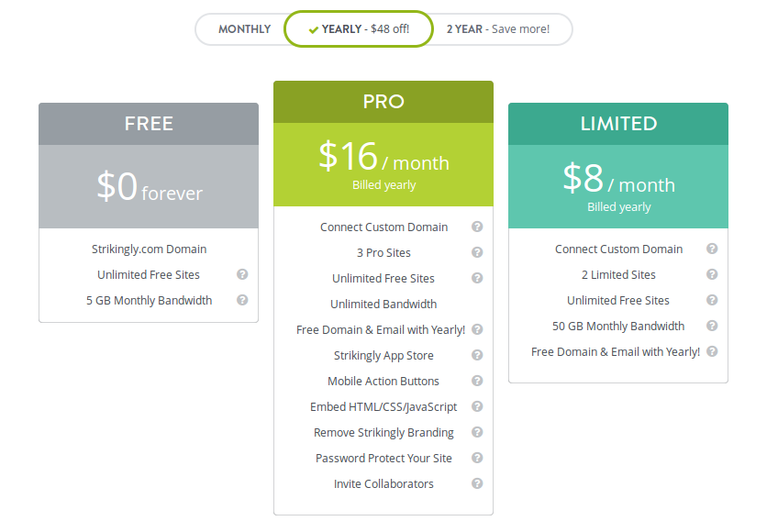Click help icon next to 3 Pro Sites
778x532 pixels.
click(x=477, y=252)
